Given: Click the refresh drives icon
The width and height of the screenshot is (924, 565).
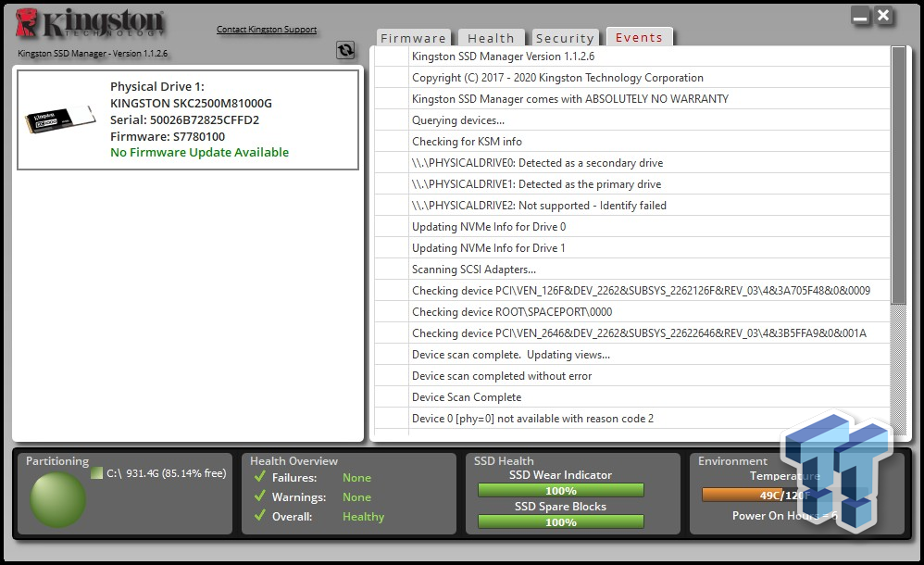Looking at the screenshot, I should pyautogui.click(x=345, y=50).
